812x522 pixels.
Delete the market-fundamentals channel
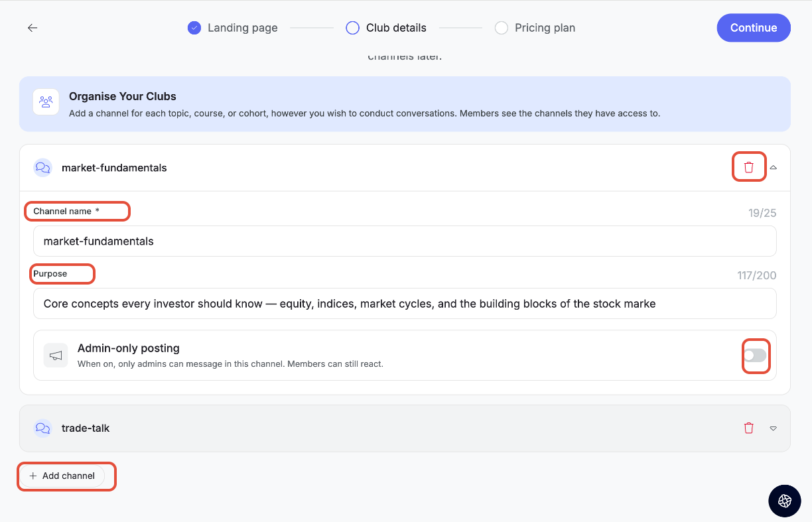coord(749,167)
